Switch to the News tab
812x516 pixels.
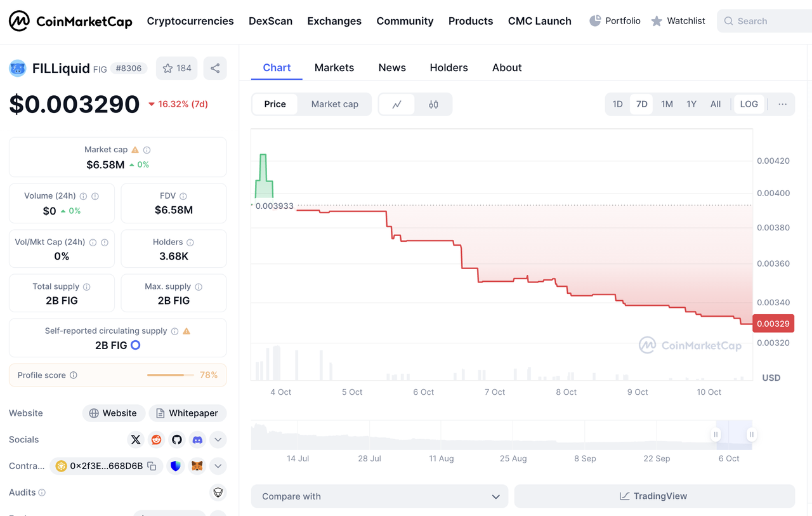tap(392, 67)
